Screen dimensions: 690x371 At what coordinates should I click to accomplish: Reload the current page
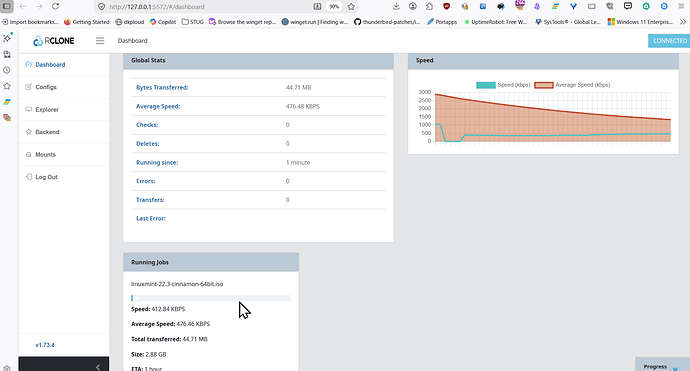point(55,6)
